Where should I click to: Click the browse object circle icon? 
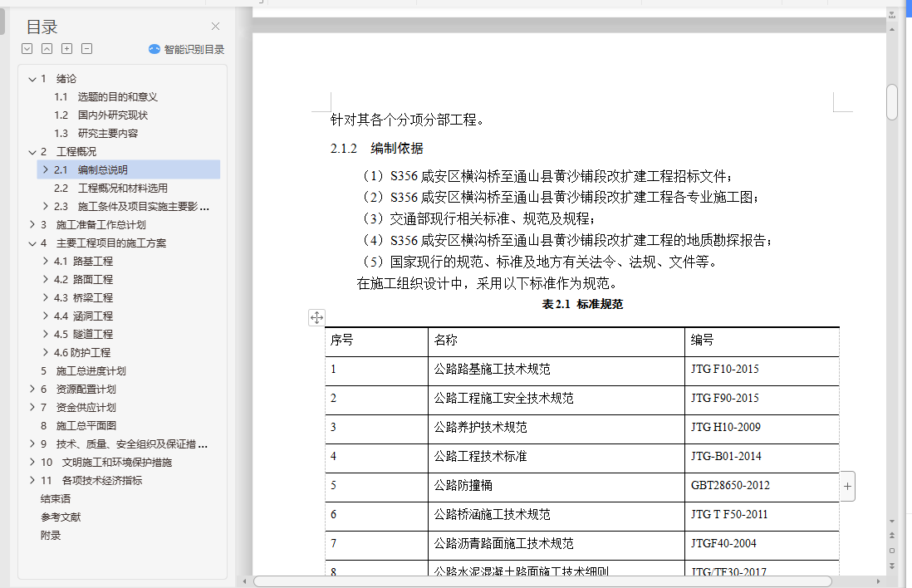pos(892,550)
